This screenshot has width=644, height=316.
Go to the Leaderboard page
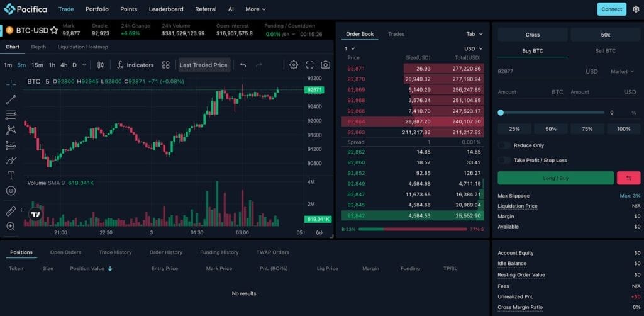click(x=166, y=9)
